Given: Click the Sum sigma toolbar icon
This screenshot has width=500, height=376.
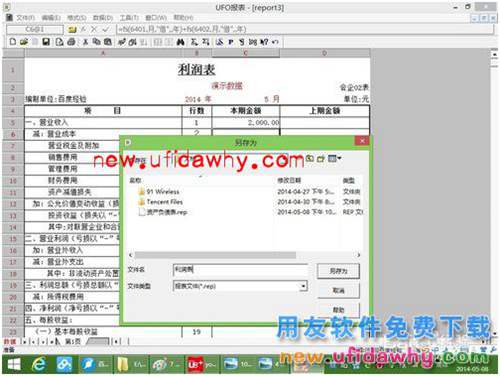Looking at the screenshot, I should tap(194, 42).
